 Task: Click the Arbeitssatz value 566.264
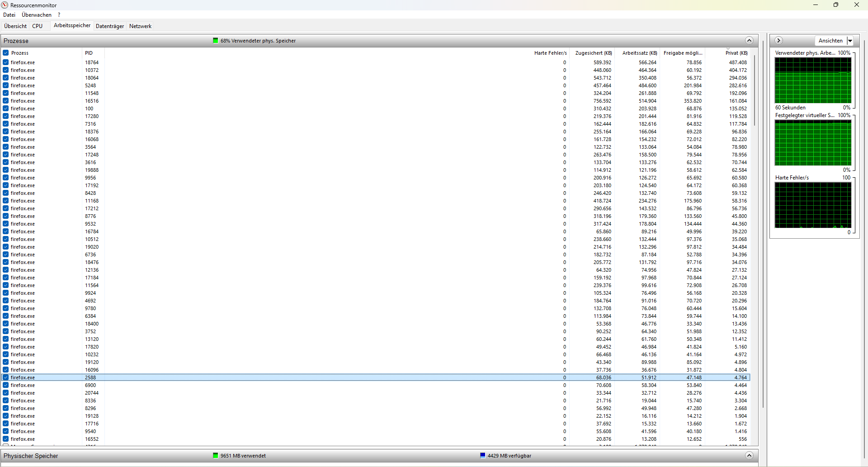647,62
